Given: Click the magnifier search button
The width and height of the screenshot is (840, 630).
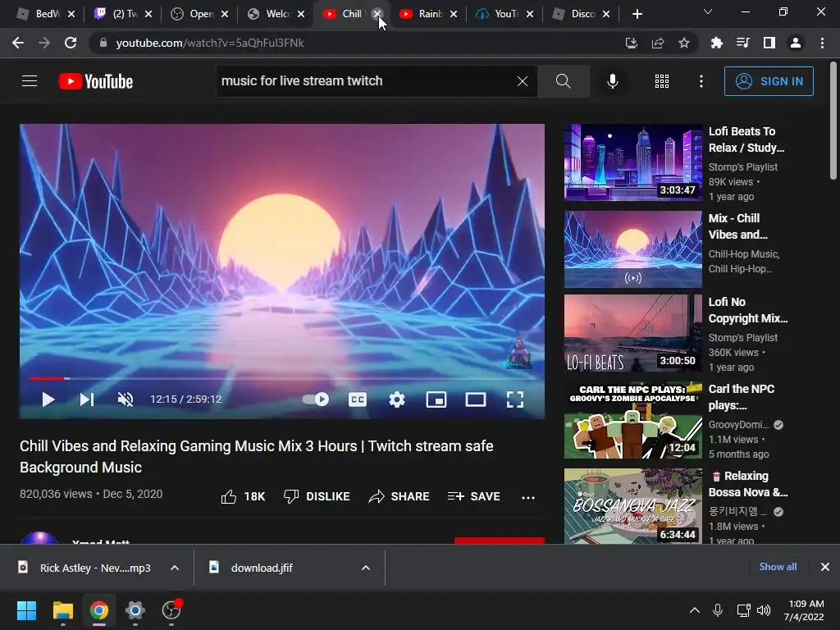Looking at the screenshot, I should point(563,81).
